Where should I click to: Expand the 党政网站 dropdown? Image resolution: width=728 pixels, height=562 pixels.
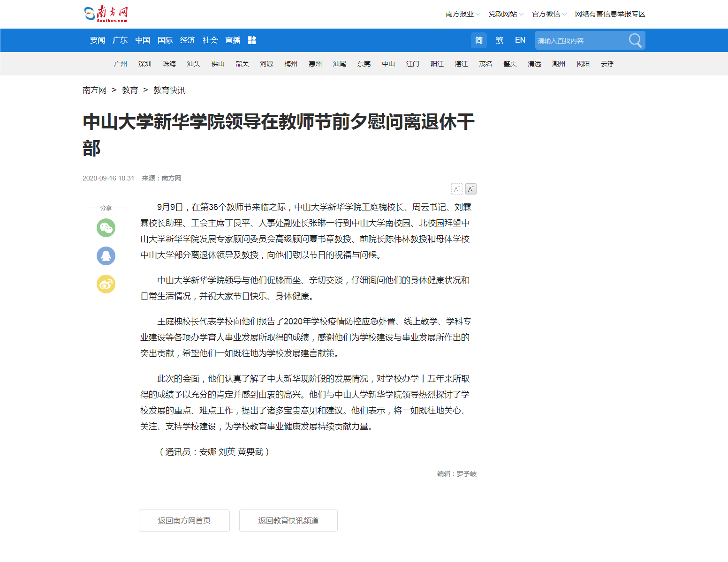point(506,14)
